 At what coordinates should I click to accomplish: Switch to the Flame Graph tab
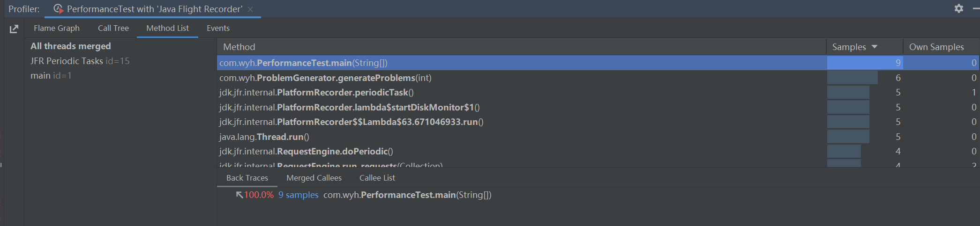(x=57, y=28)
